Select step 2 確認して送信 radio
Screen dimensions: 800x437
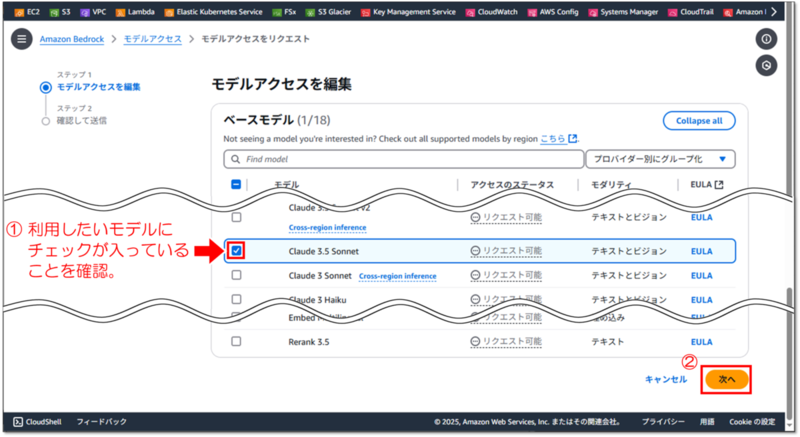pyautogui.click(x=46, y=121)
